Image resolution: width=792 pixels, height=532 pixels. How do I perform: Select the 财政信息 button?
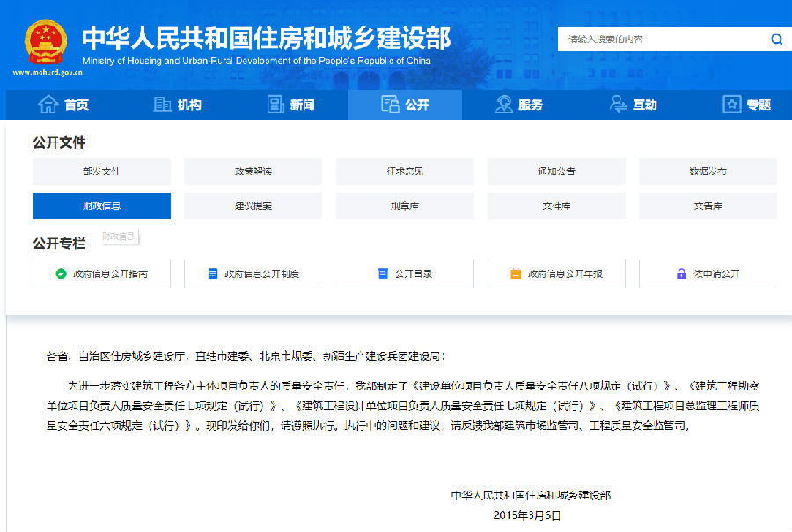click(x=101, y=206)
